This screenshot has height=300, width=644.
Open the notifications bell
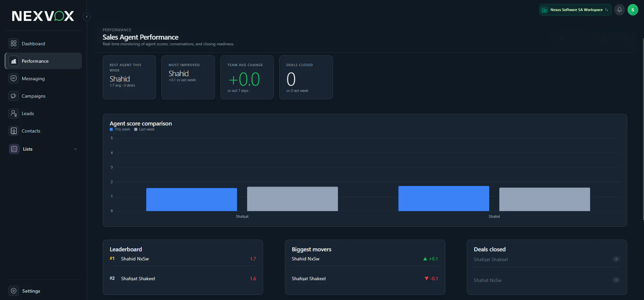[620, 10]
